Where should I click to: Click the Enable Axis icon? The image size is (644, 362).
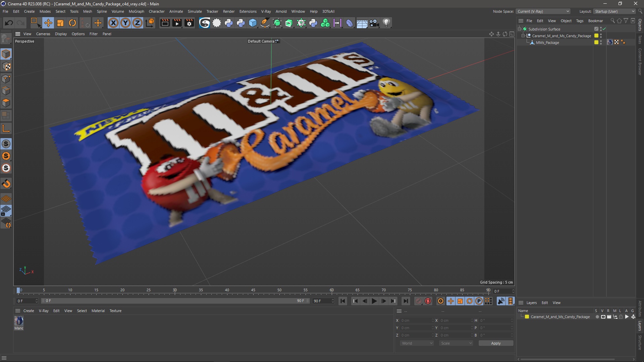(x=6, y=129)
